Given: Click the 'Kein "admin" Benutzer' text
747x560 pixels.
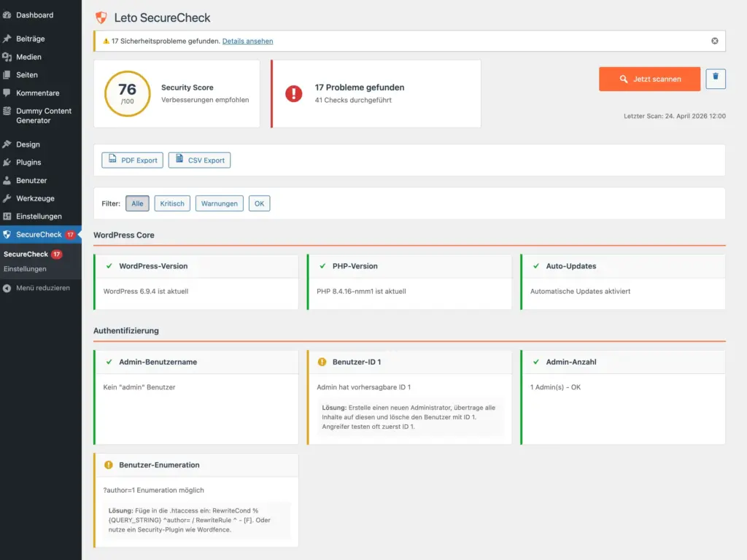Looking at the screenshot, I should pyautogui.click(x=139, y=387).
